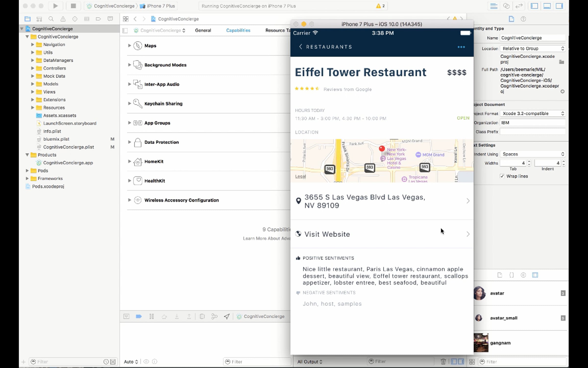Expand the HealthKit capability
This screenshot has height=368, width=588.
point(129,181)
